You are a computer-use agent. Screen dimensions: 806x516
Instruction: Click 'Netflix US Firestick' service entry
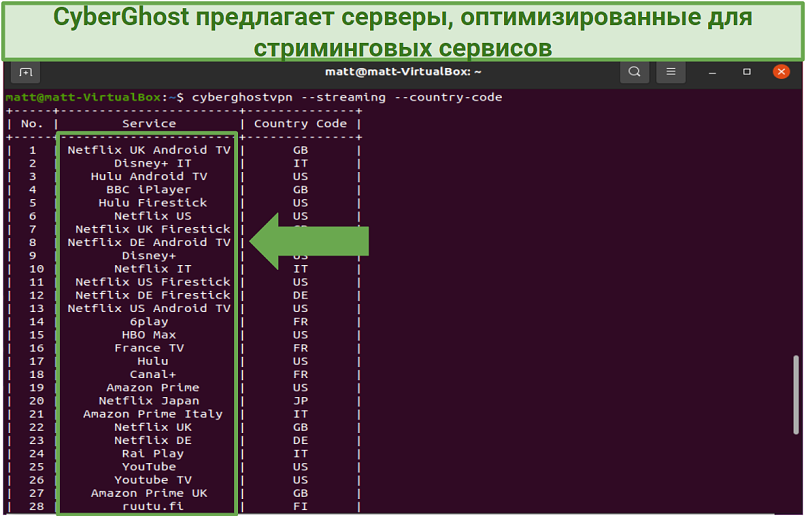153,282
